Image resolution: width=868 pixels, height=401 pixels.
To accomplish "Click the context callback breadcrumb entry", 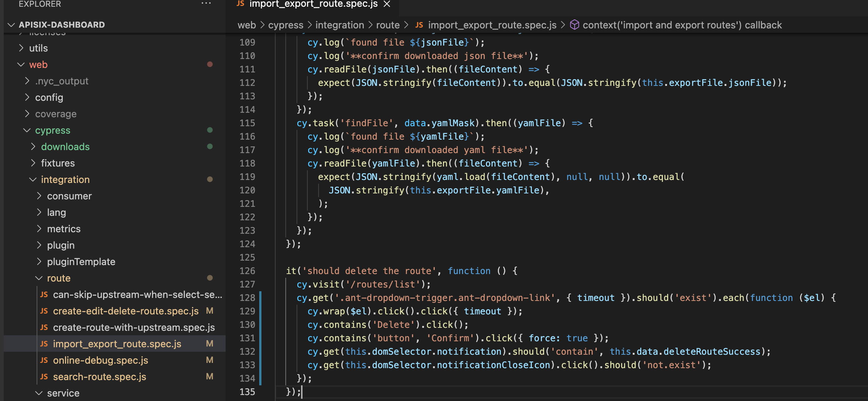I will point(682,25).
